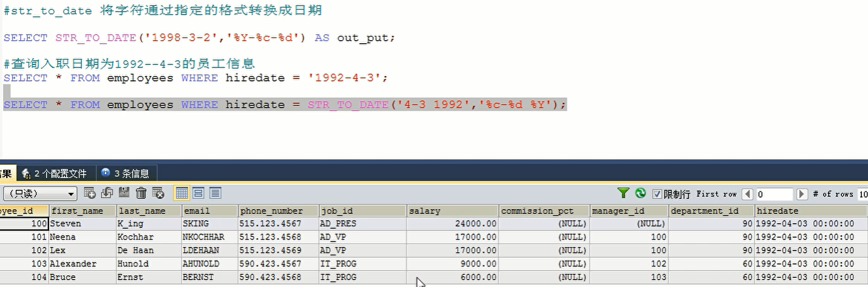Click the email cell AHUNOLD
This screenshot has height=287, width=868.
(210, 263)
